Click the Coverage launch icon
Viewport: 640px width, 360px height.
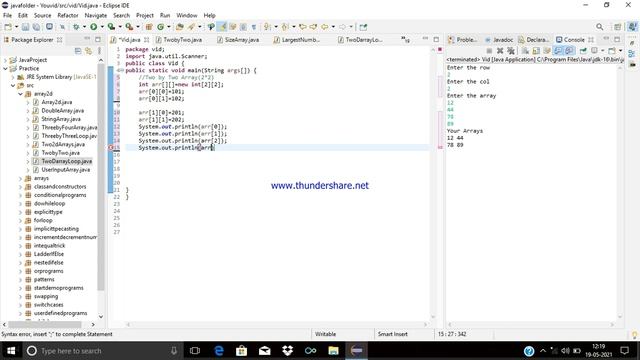(x=111, y=27)
